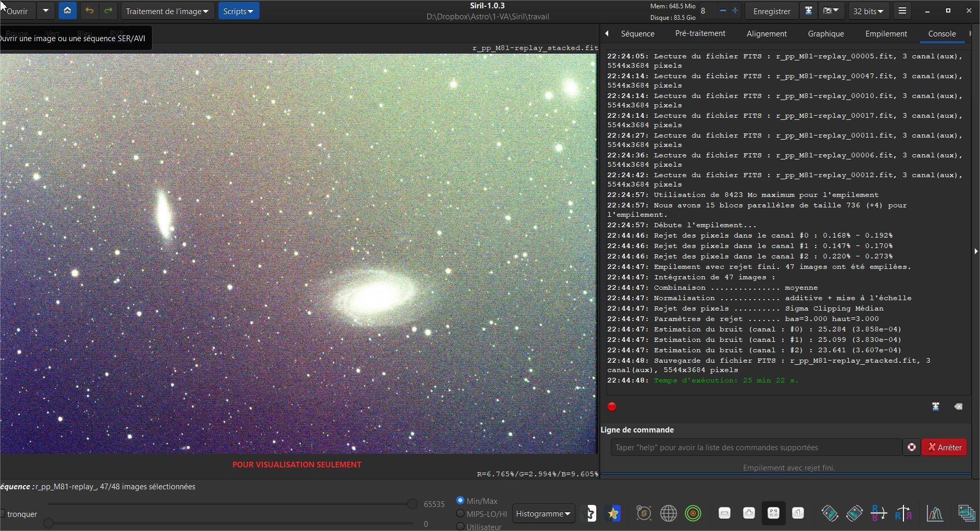The height and width of the screenshot is (531, 980).
Task: Adjust the lower 0 cut-off slider
Action: [48, 523]
